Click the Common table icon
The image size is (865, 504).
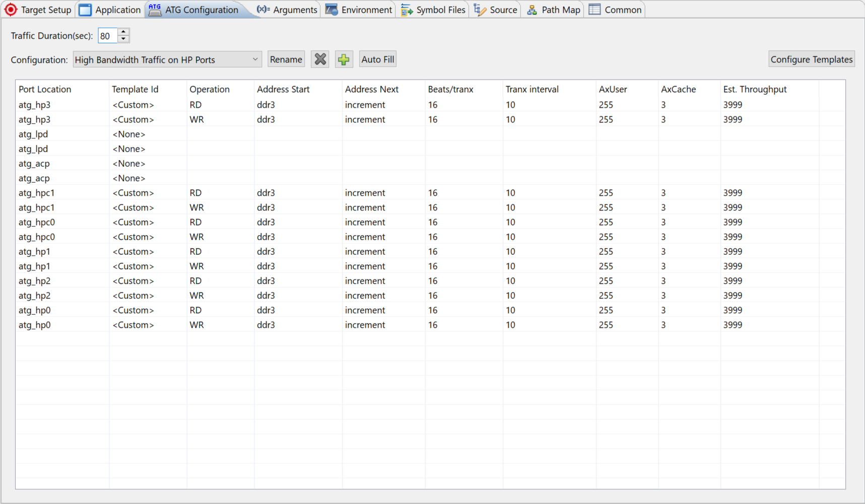pos(593,9)
